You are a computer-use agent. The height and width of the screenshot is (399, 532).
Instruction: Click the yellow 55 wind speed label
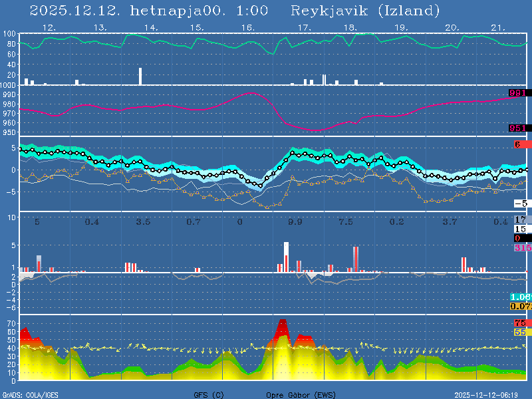pos(520,331)
